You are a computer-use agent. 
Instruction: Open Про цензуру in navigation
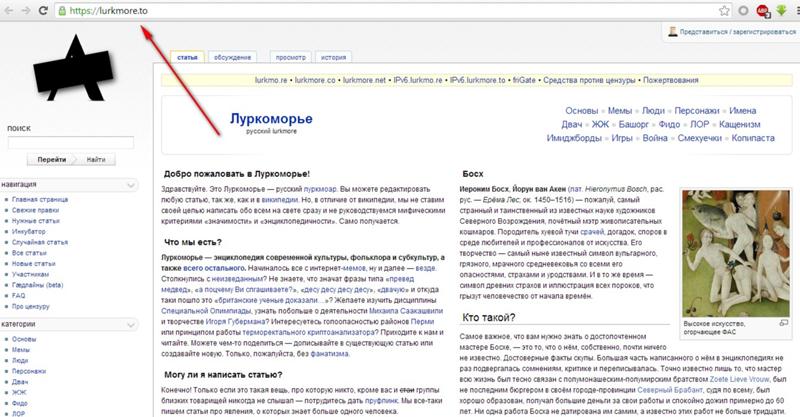31,307
